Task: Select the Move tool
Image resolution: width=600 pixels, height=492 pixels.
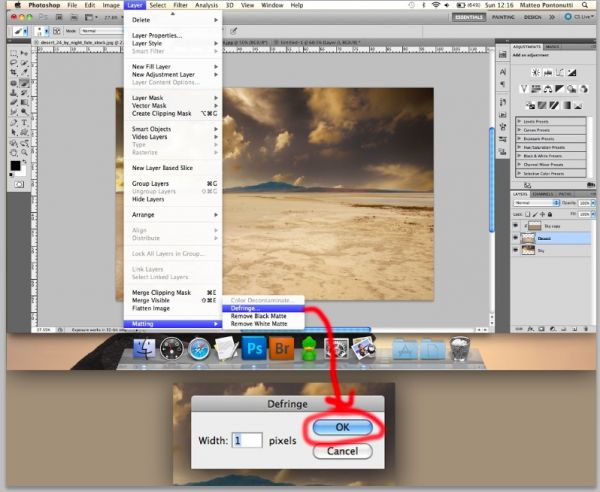Action: click(x=24, y=53)
